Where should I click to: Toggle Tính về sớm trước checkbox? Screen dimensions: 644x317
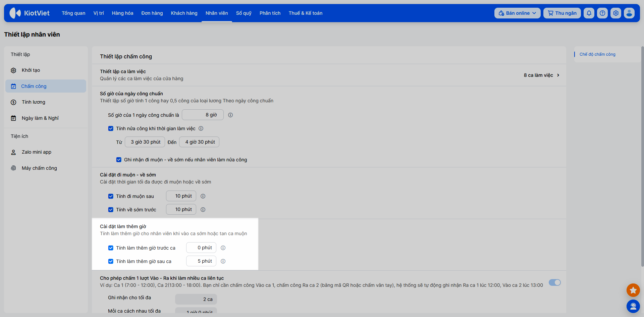[x=111, y=210]
